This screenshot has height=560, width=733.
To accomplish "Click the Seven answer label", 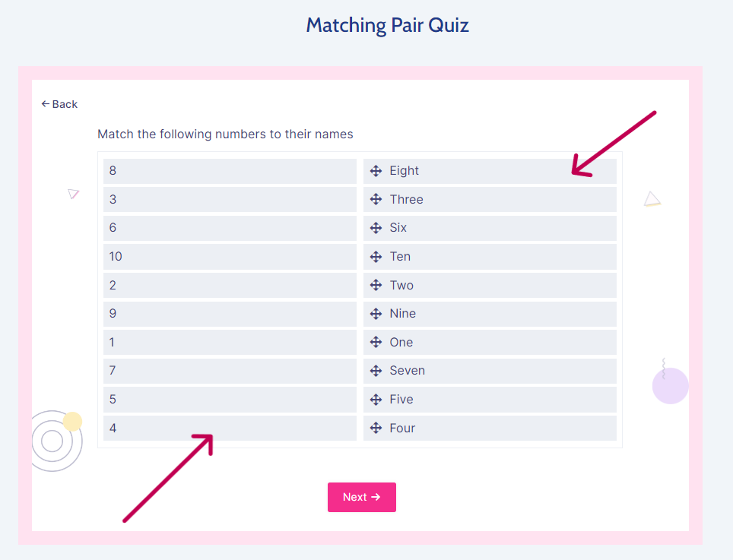I will (x=407, y=371).
